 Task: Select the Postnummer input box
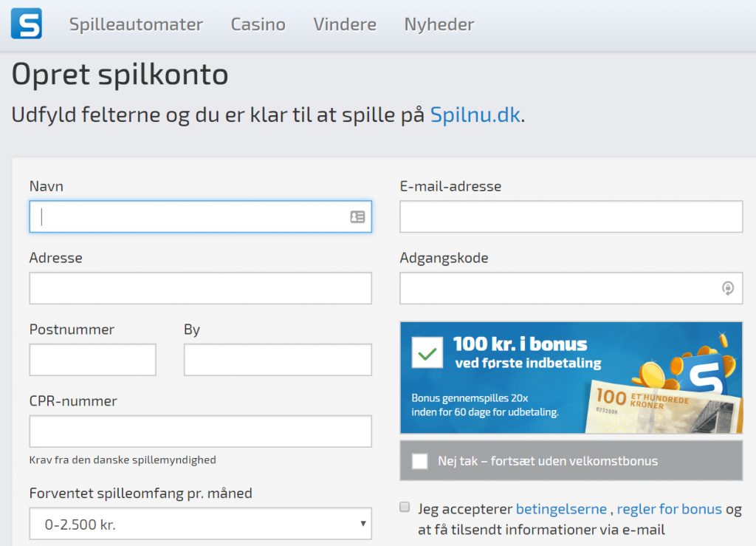click(92, 359)
